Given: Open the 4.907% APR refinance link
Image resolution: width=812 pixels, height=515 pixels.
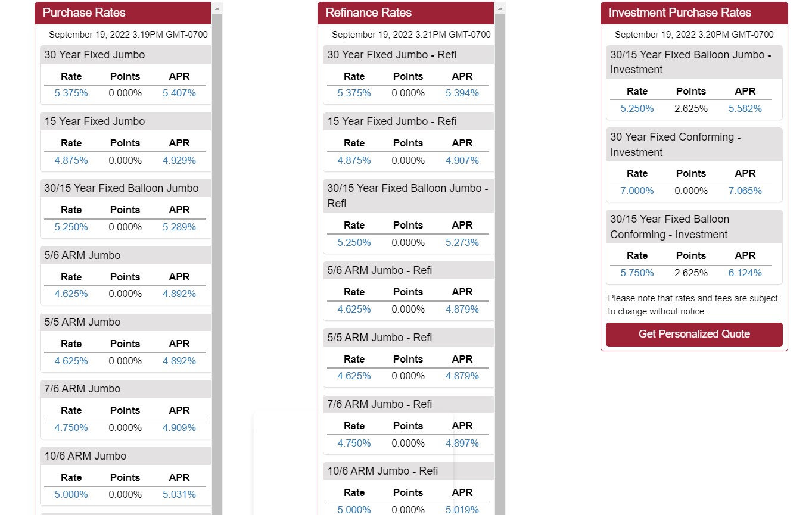Looking at the screenshot, I should (462, 160).
